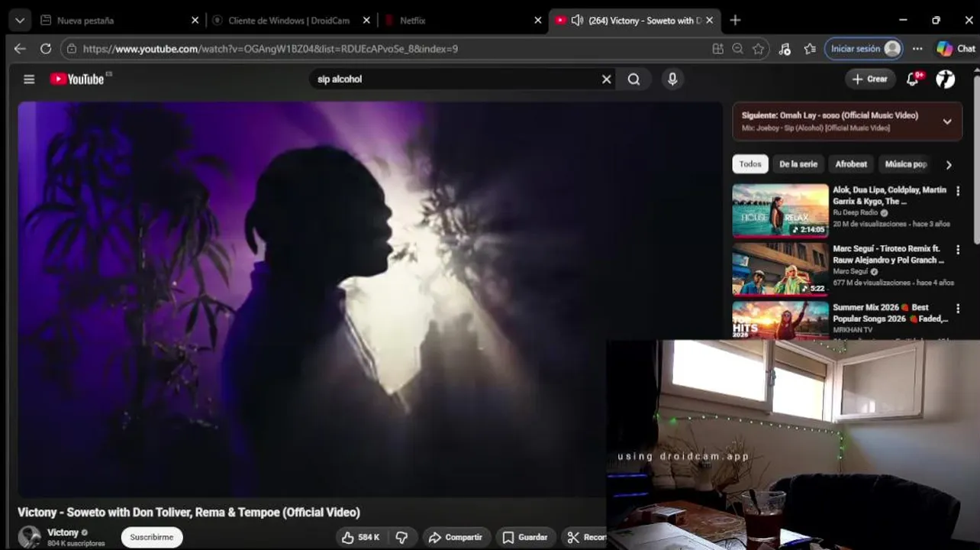The height and width of the screenshot is (550, 980).
Task: Click the zoom out magnifier in address bar
Action: (737, 48)
